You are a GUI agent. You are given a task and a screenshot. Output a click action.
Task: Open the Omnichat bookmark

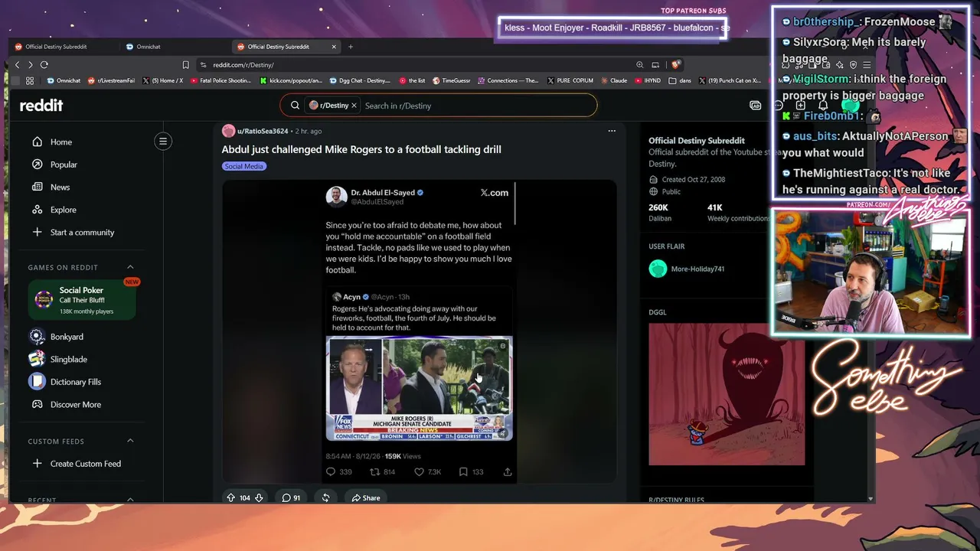click(64, 80)
